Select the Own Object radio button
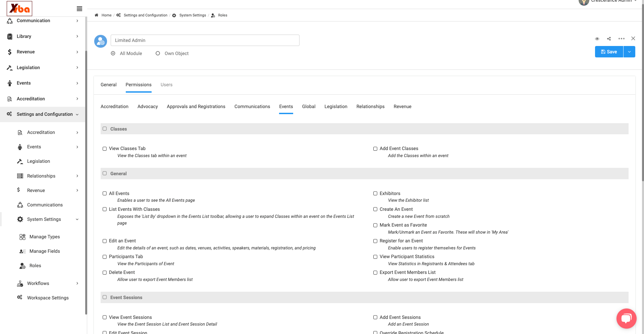644x334 pixels. [x=158, y=53]
